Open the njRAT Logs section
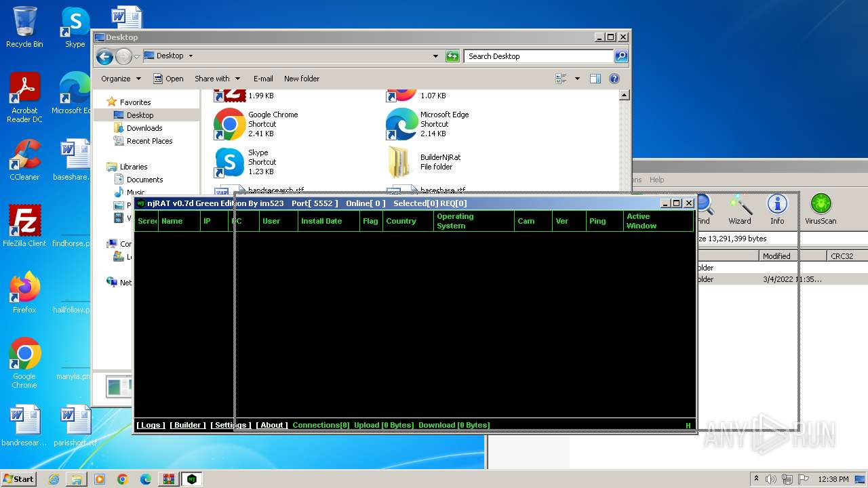 [x=151, y=425]
